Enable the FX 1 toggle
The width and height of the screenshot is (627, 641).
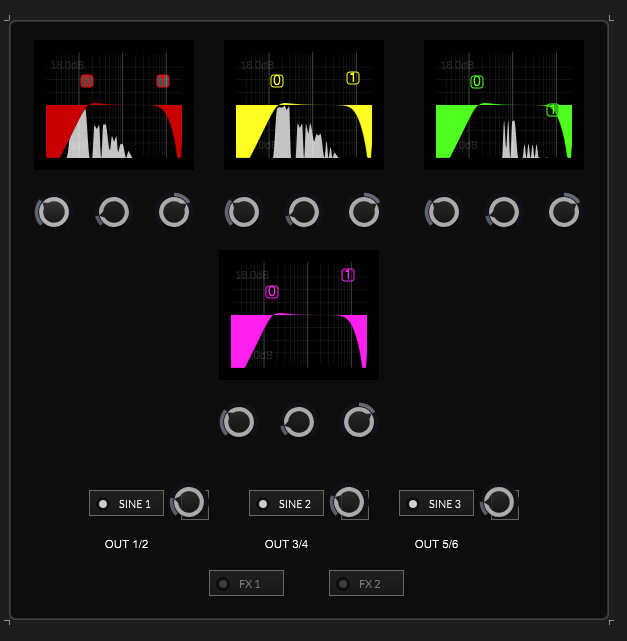point(246,583)
